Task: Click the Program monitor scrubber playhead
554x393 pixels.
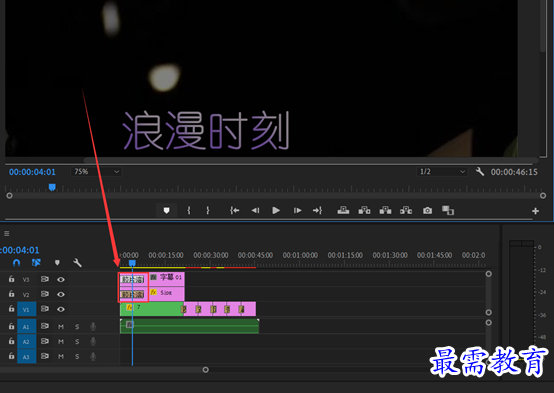Action: tap(52, 187)
